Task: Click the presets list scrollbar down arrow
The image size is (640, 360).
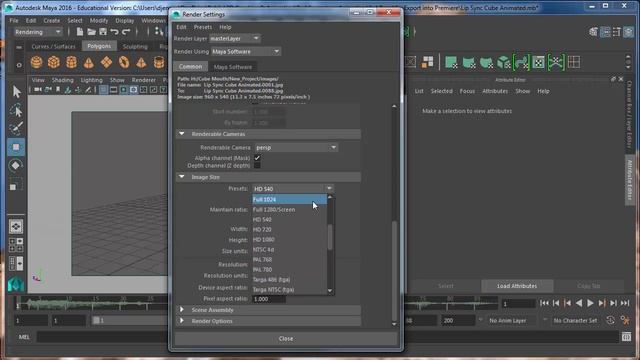Action: [x=330, y=291]
